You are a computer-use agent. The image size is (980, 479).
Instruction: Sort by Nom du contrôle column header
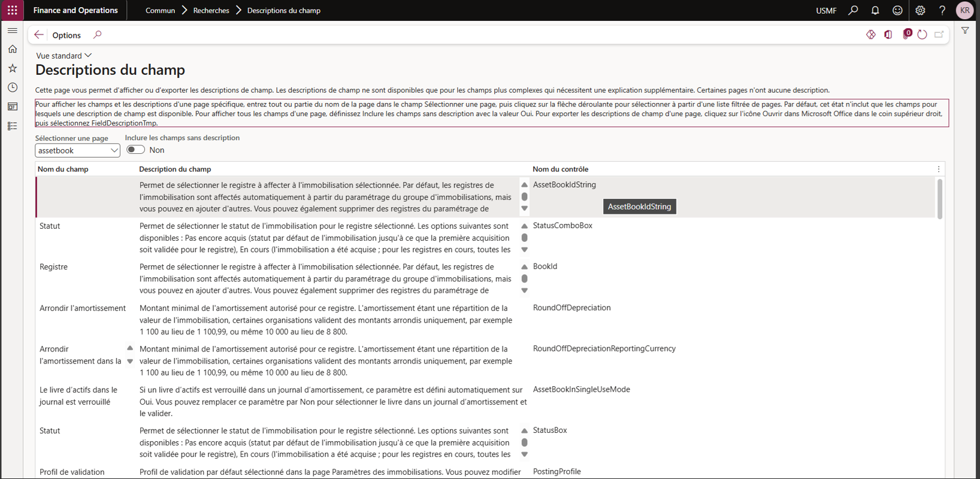click(561, 169)
